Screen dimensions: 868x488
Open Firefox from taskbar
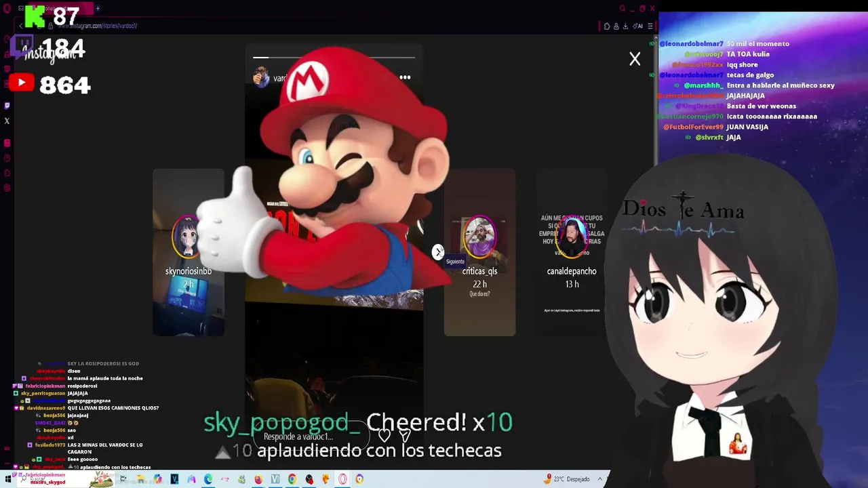coord(258,479)
